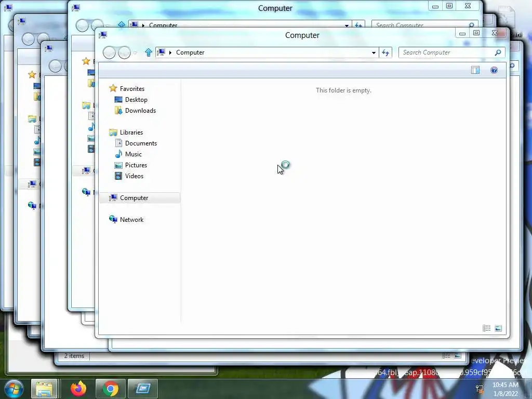
Task: Select Favorites in the navigation pane
Action: click(x=132, y=88)
